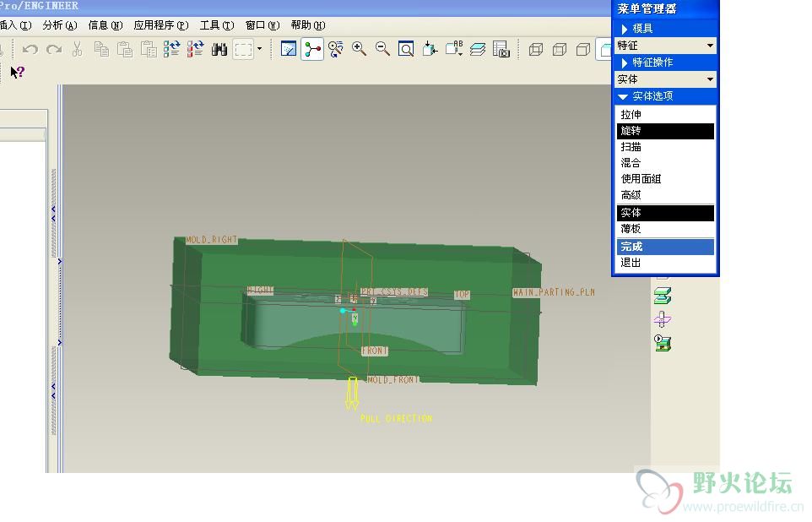Open the 特征 dropdown
Screen dimensions: 812x522
click(x=665, y=46)
